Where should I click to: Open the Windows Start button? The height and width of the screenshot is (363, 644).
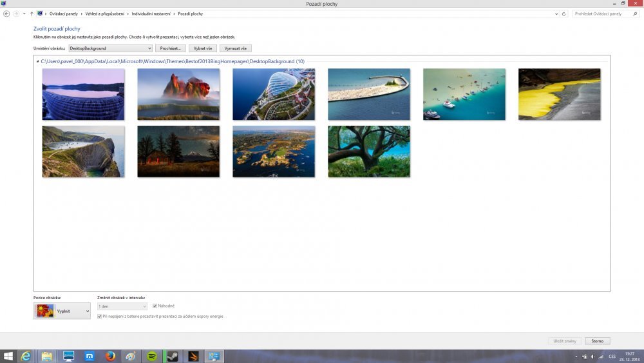[x=8, y=356]
